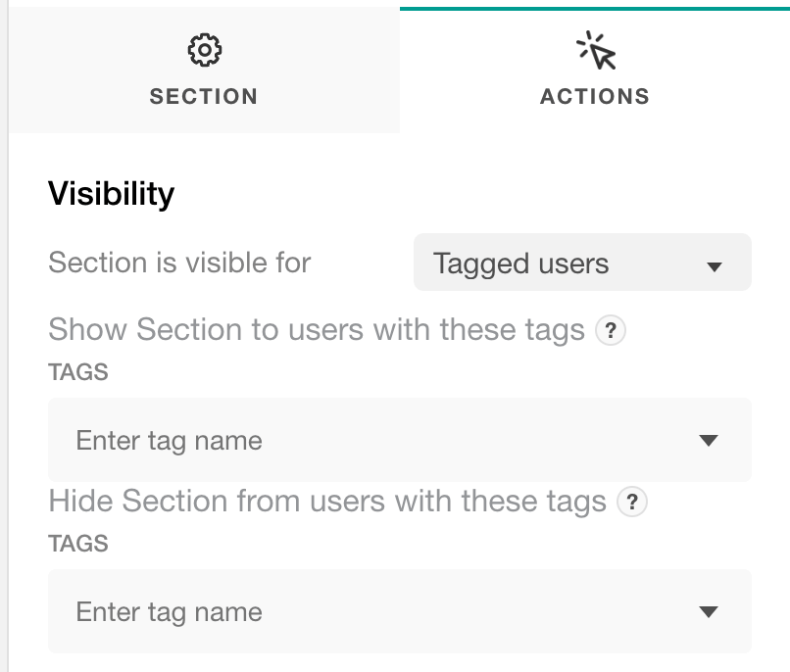The image size is (790, 672).
Task: Focus the Hide Section tag name field
Action: 400,611
